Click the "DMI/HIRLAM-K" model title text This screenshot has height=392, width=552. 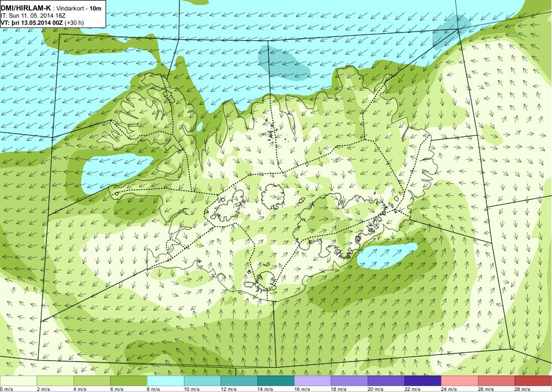26,8
